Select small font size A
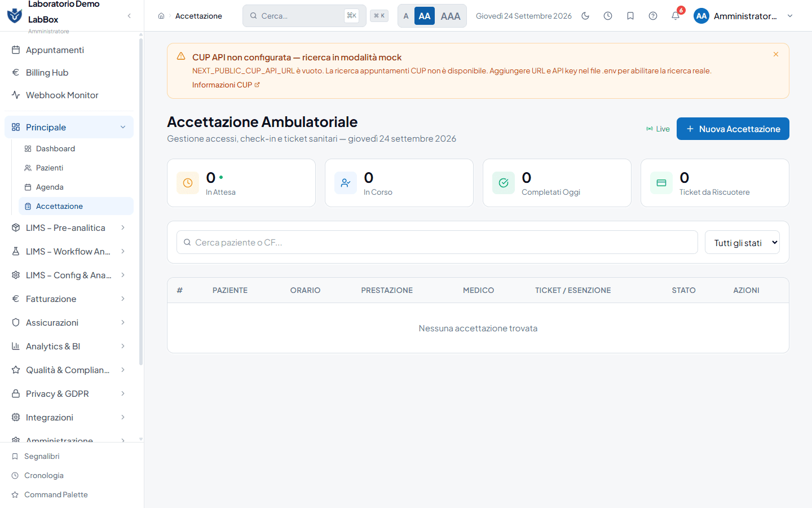 (x=406, y=16)
